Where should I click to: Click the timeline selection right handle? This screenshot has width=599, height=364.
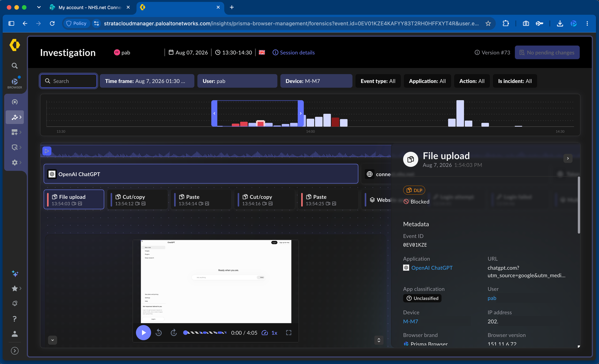coord(301,113)
